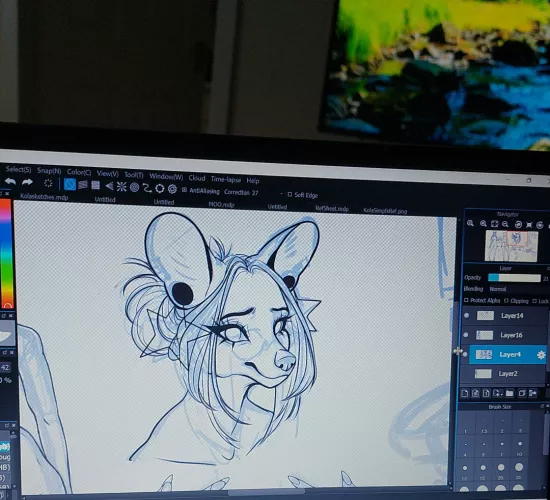Image resolution: width=550 pixels, height=500 pixels.
Task: Select the highlighted Snap Off icon
Action: 70,184
